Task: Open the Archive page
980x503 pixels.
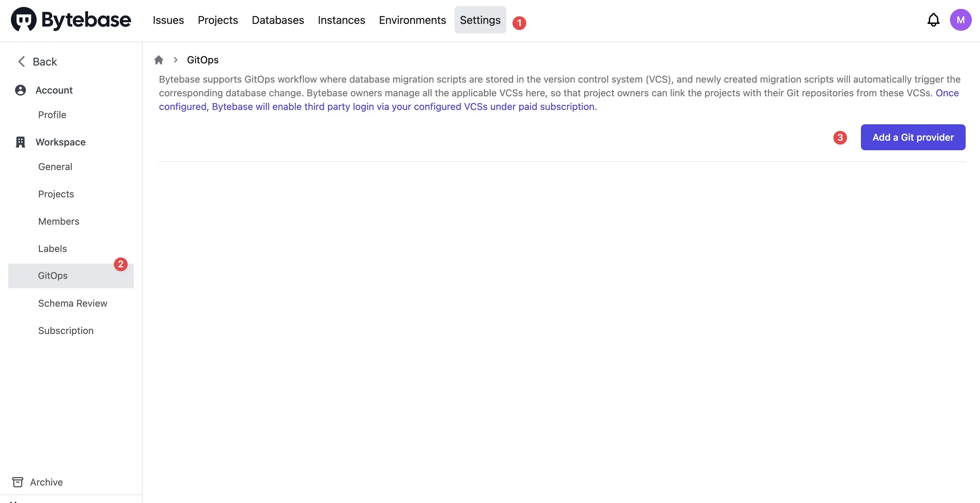Action: pyautogui.click(x=46, y=482)
